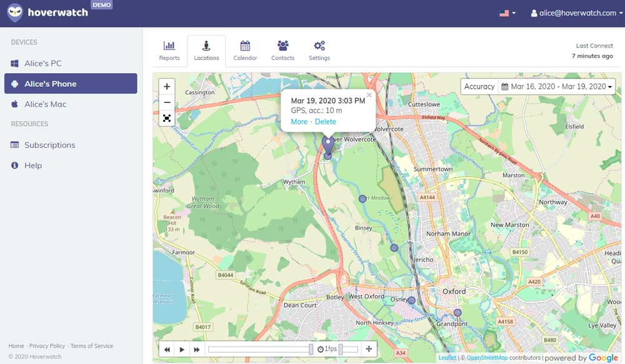Zoom in on the map
Viewport: 625px width, 364px height.
pyautogui.click(x=167, y=86)
